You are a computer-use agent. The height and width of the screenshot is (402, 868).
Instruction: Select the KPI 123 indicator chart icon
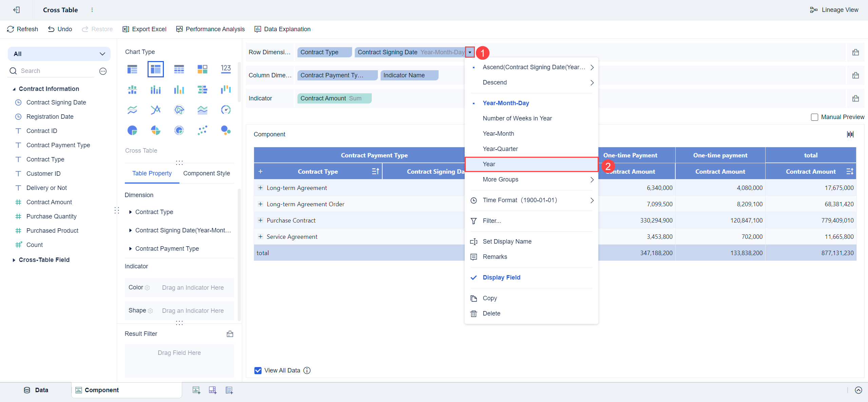[x=226, y=69]
